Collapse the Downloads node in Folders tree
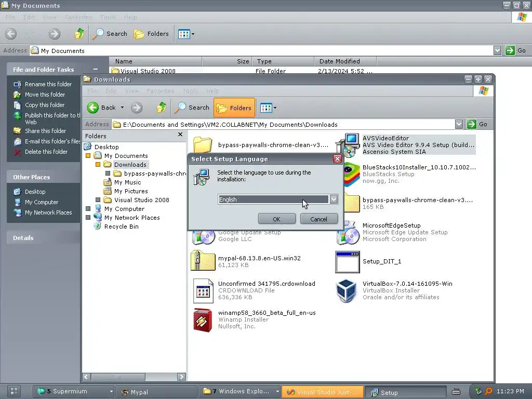The height and width of the screenshot is (399, 532). point(98,165)
